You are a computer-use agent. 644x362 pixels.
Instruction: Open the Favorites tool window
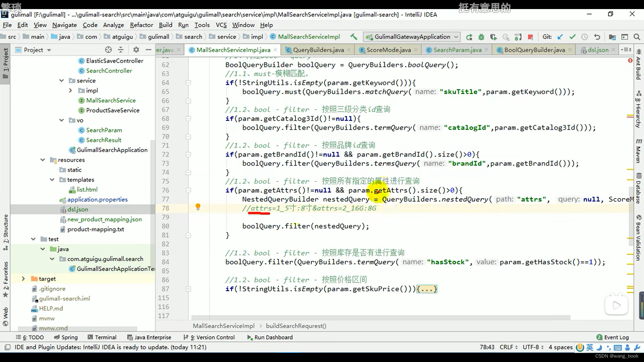[5, 279]
